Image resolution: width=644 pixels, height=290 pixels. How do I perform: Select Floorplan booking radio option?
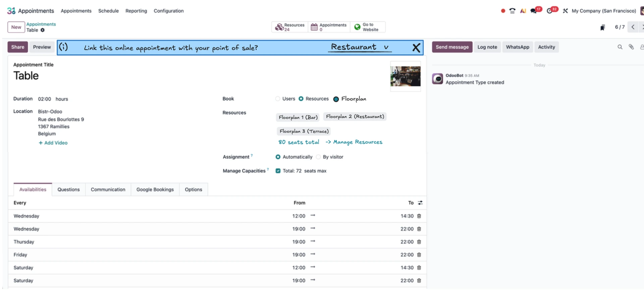click(336, 99)
